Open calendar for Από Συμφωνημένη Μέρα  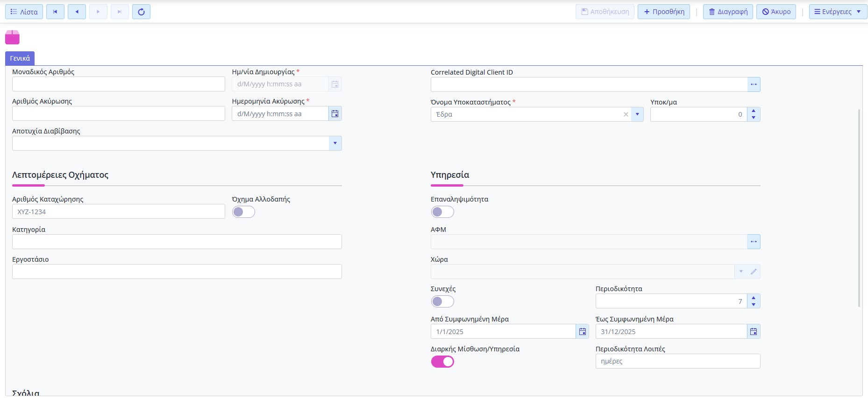(x=582, y=332)
